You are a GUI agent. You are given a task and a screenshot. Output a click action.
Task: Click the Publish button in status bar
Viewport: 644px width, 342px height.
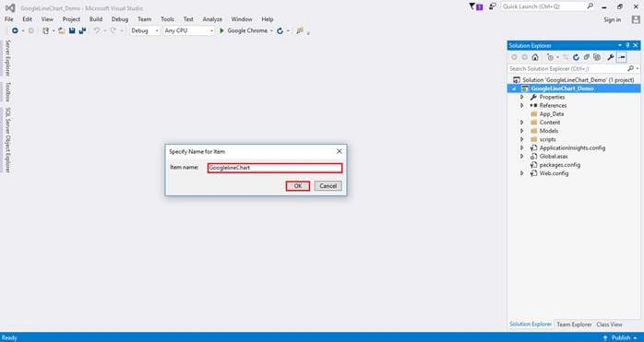click(x=621, y=337)
